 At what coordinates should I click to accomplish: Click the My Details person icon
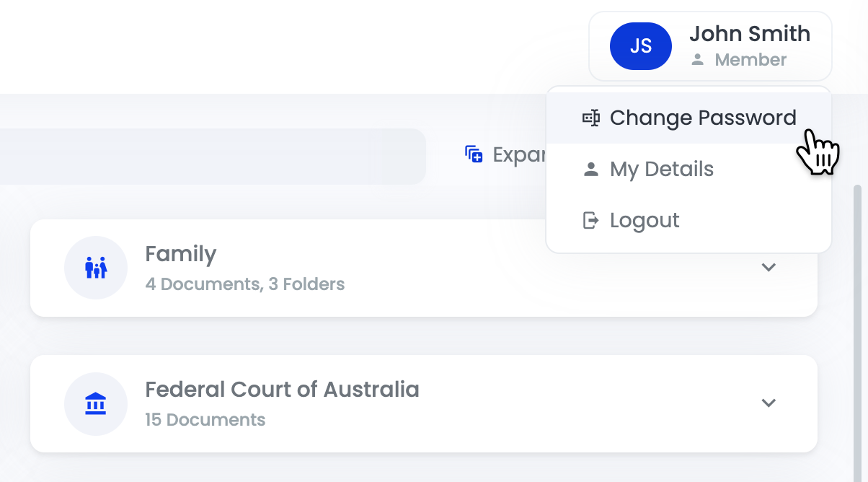pyautogui.click(x=591, y=170)
